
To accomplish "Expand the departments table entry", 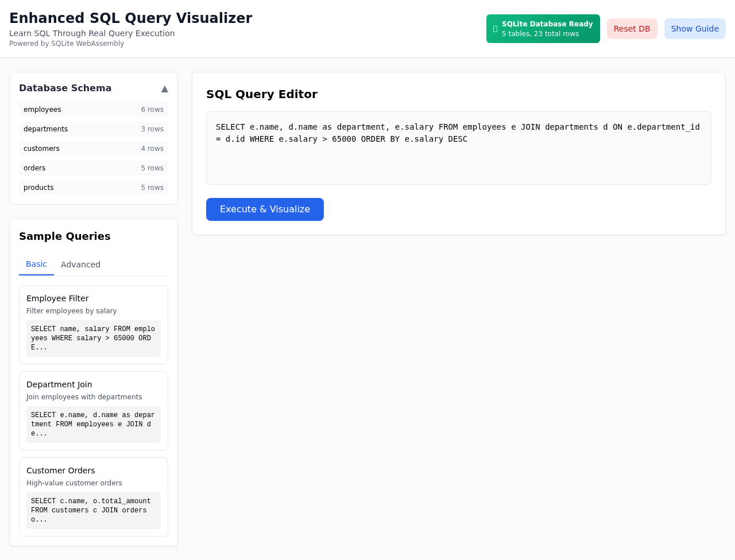I will [x=93, y=129].
